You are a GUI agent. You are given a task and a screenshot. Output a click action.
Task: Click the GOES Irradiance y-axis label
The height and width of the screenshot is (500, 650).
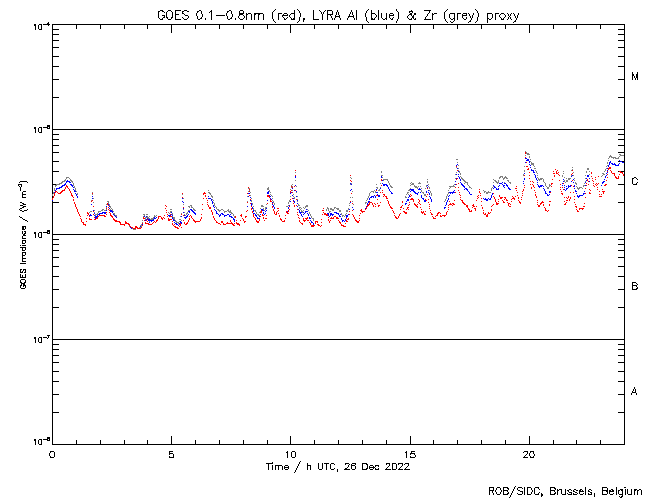[x=22, y=234]
